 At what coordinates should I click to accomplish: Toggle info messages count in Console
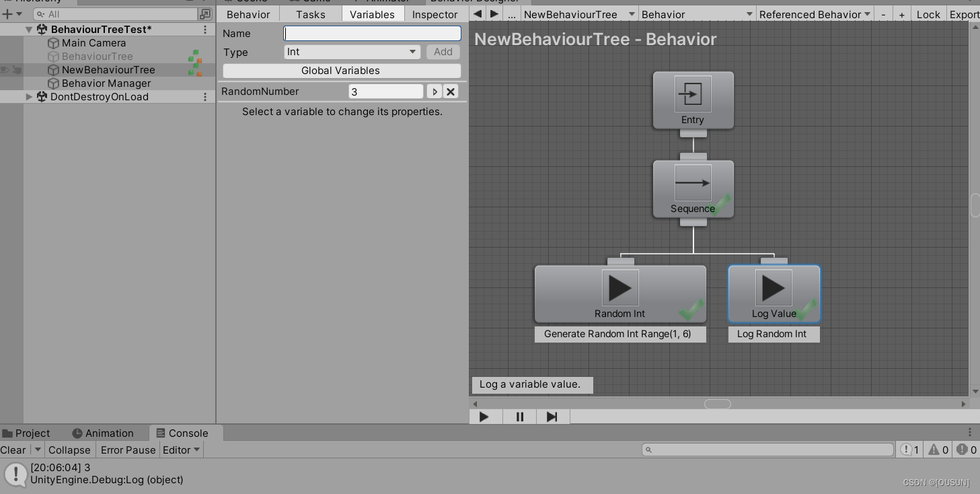tap(910, 450)
